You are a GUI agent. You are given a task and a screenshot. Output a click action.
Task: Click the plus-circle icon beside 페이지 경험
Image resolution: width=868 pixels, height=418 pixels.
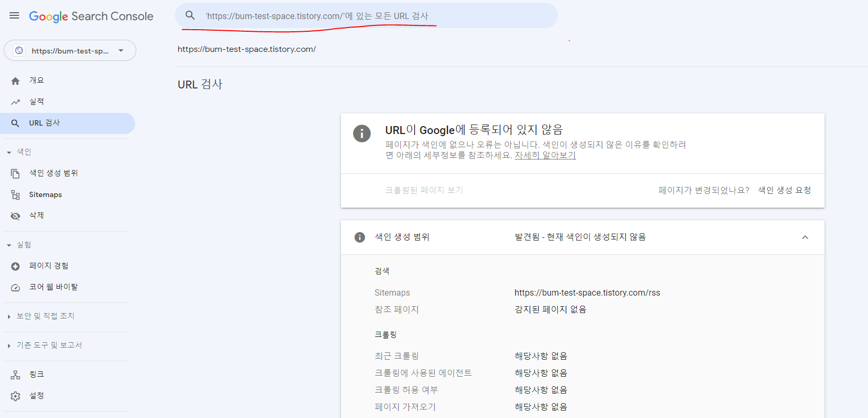point(15,266)
